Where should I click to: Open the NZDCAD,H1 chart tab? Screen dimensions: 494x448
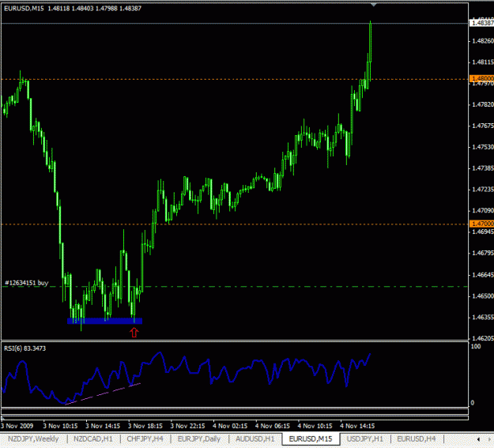tap(93, 439)
